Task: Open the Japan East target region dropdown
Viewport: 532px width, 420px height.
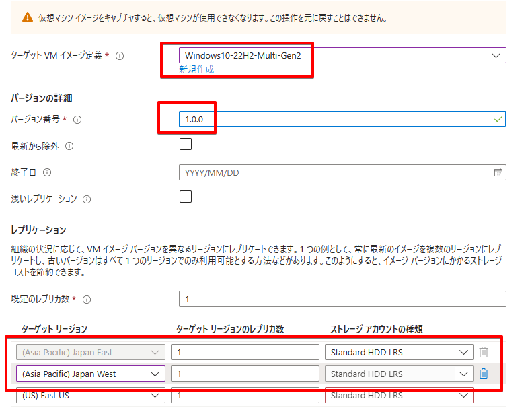Action: coord(91,352)
